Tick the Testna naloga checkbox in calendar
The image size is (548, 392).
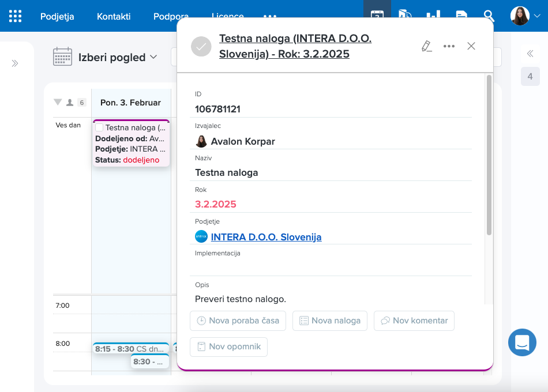pyautogui.click(x=99, y=127)
